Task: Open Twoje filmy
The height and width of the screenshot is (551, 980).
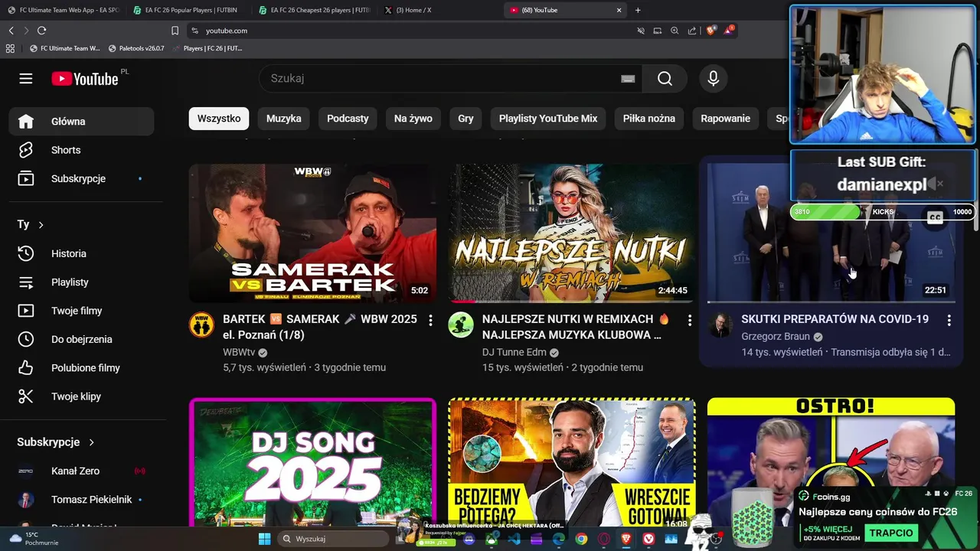Action: coord(81,311)
